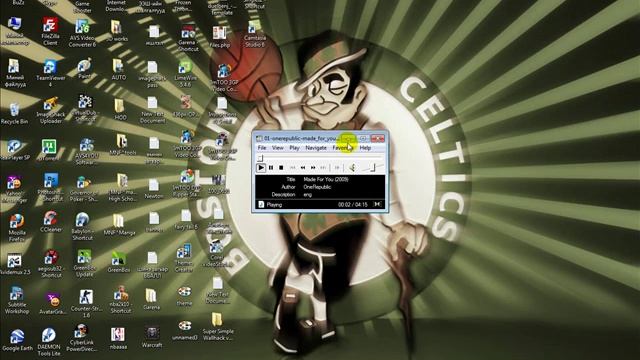Image resolution: width=640 pixels, height=360 pixels.
Task: Select the nba2k10 shortcut icon
Action: (x=121, y=300)
